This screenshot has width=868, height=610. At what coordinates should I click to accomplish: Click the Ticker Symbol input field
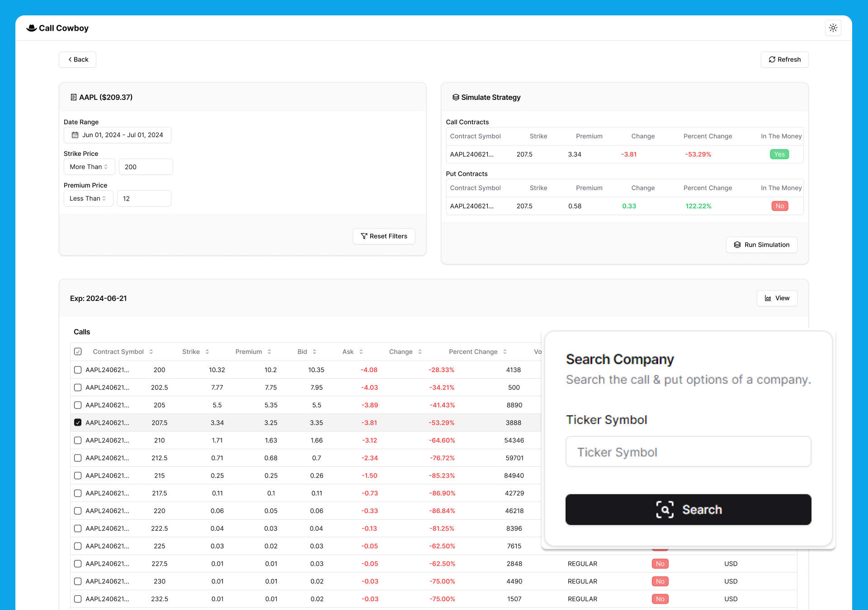pos(688,451)
